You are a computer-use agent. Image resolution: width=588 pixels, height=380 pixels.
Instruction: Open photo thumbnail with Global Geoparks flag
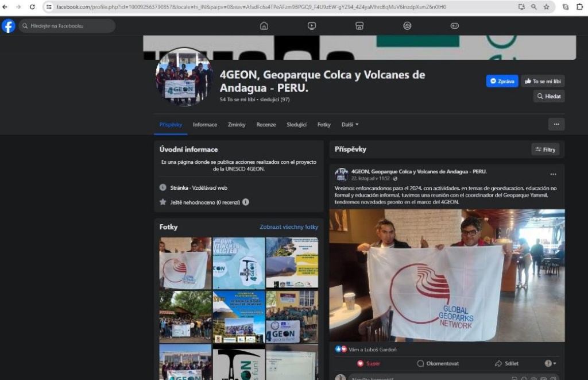[x=185, y=263]
